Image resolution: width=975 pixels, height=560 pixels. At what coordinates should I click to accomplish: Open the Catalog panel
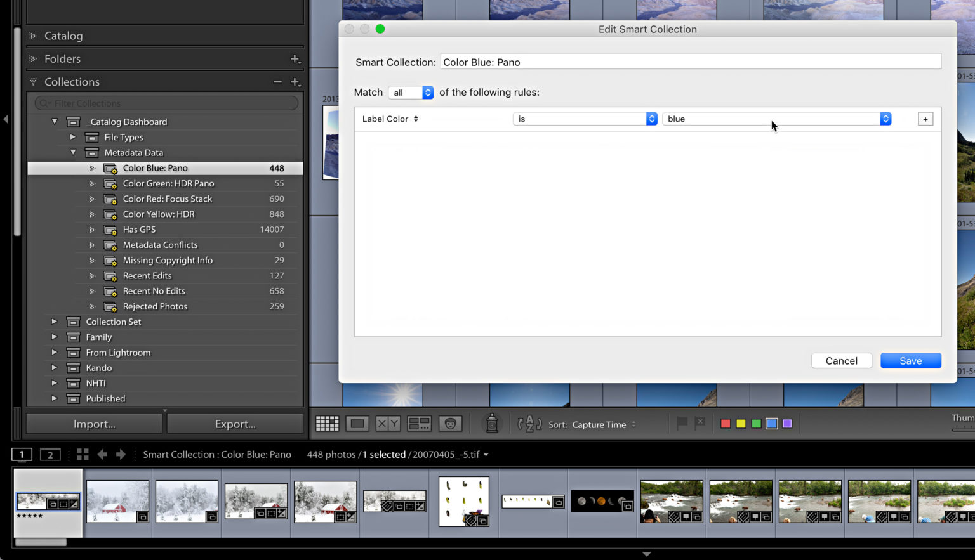click(63, 36)
